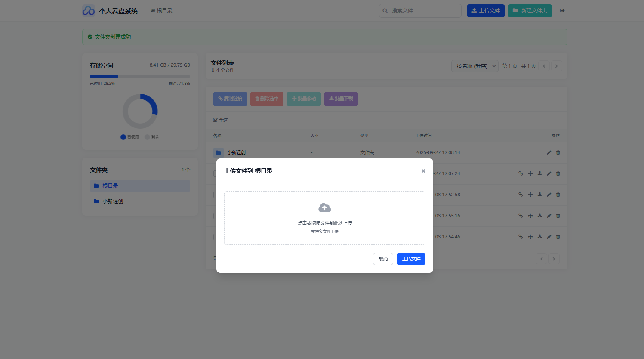Click move icon for file uploaded 17:52:58
Screen dimensions: 644x359
530,195
